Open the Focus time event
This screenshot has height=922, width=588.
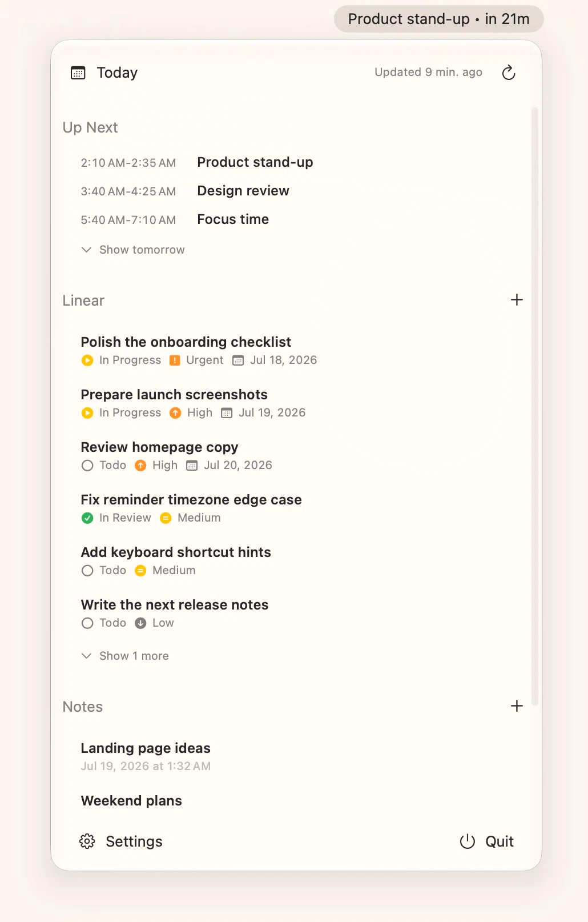pos(233,219)
